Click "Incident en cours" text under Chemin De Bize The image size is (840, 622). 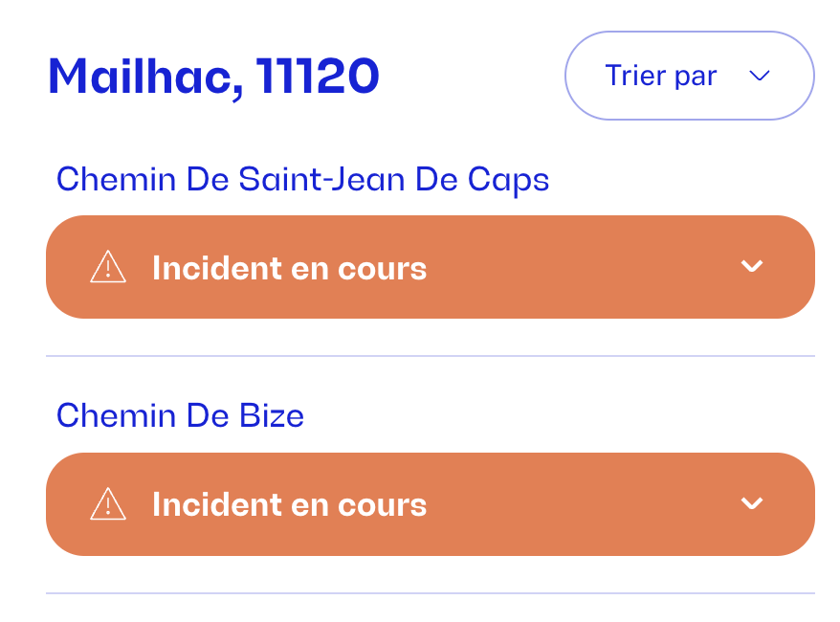[289, 504]
